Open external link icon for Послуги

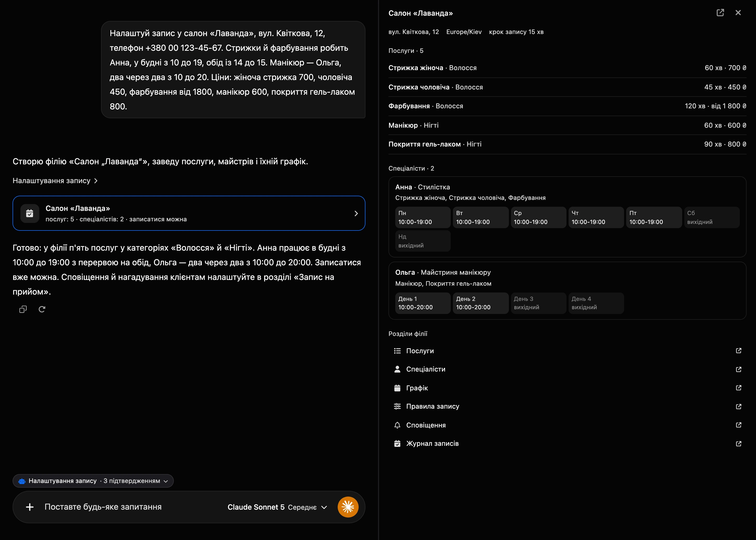point(738,351)
